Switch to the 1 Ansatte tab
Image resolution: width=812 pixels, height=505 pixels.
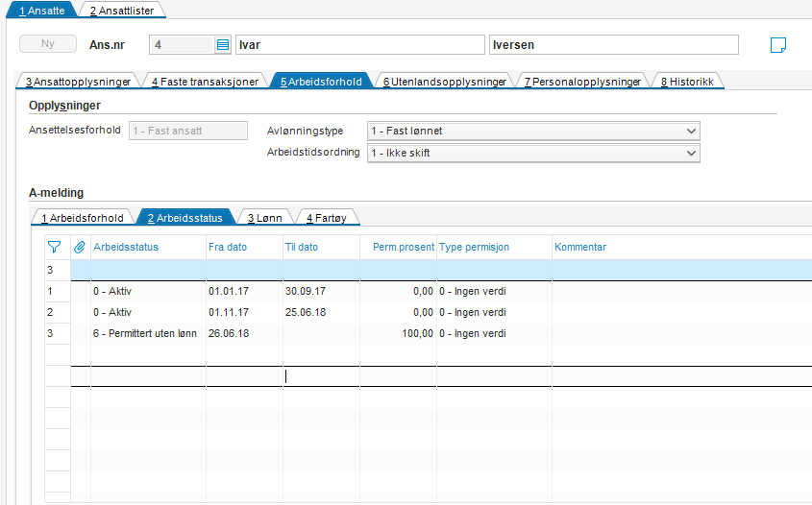coord(41,11)
